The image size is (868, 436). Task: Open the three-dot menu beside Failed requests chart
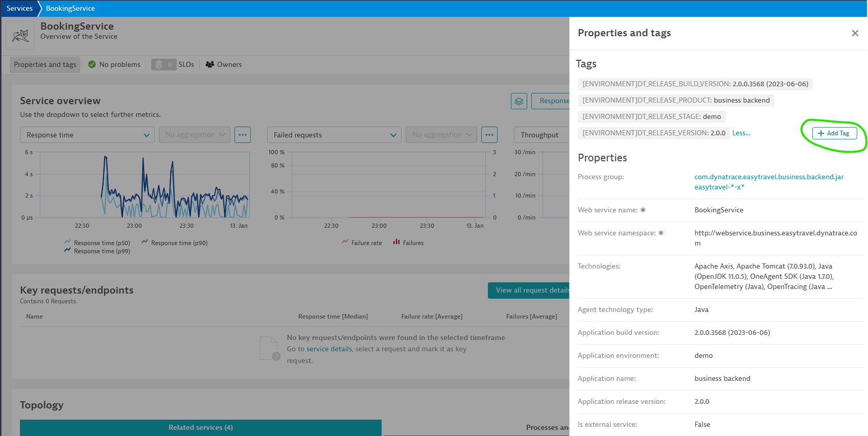click(x=489, y=135)
